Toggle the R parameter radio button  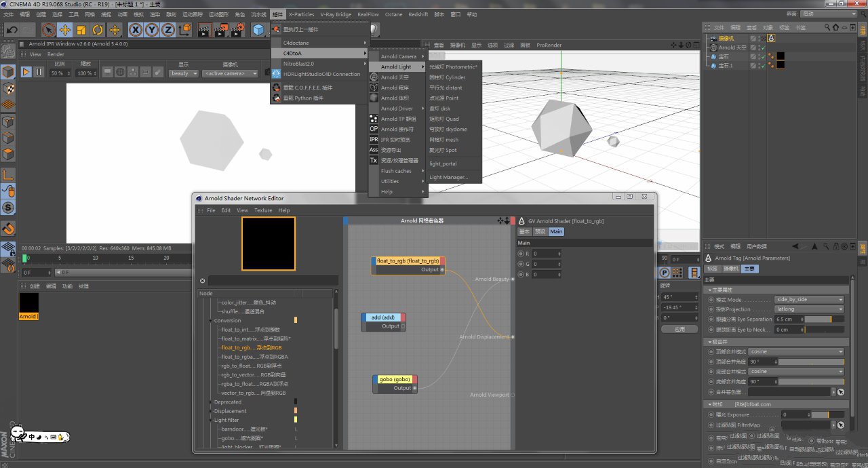tap(521, 254)
